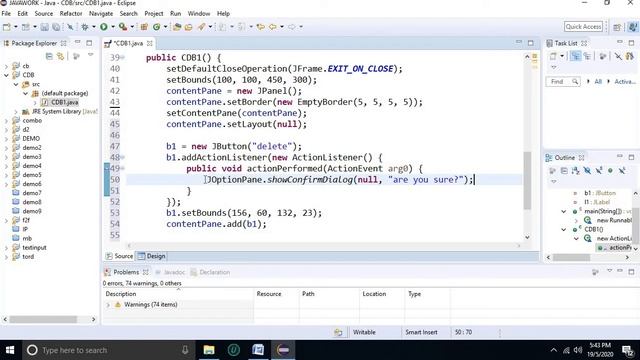Open dropdown next to Debug button
640x360 pixels.
(94, 27)
